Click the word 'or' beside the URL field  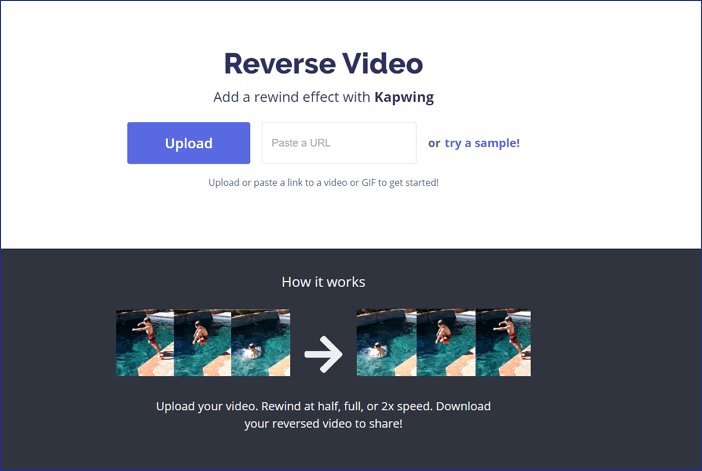tap(434, 143)
